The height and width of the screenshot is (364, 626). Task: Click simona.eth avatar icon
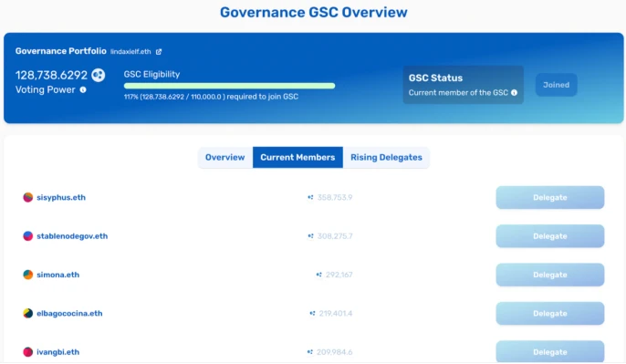tap(28, 275)
